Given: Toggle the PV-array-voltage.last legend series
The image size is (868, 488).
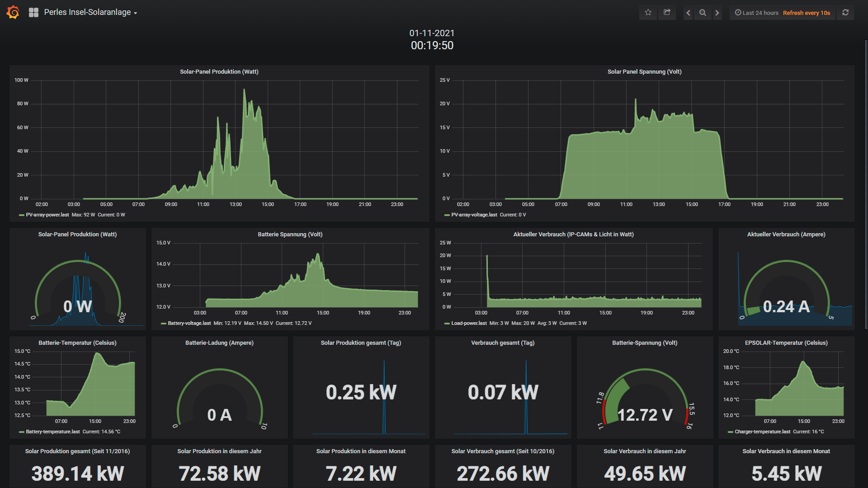Looking at the screenshot, I should (474, 215).
